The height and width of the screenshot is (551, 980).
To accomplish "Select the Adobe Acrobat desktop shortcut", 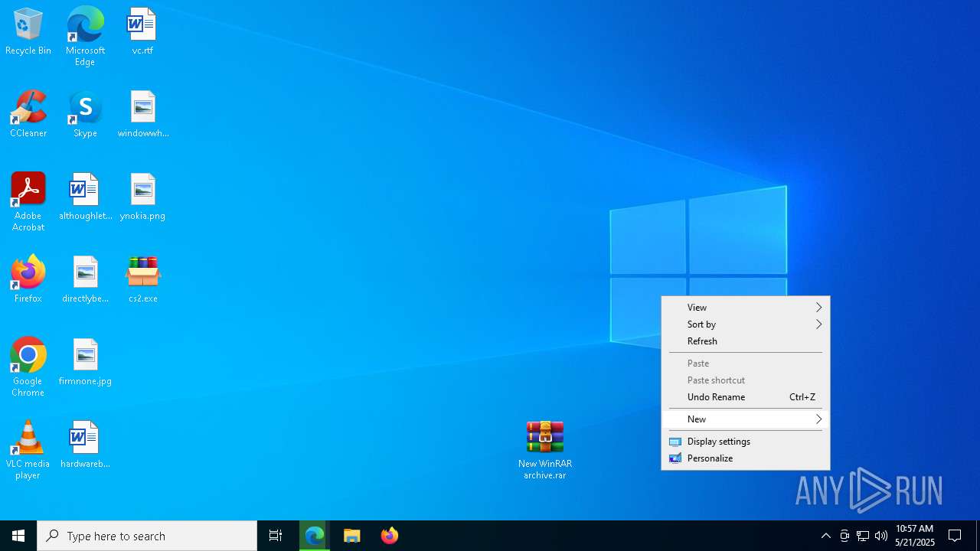I will (x=28, y=202).
